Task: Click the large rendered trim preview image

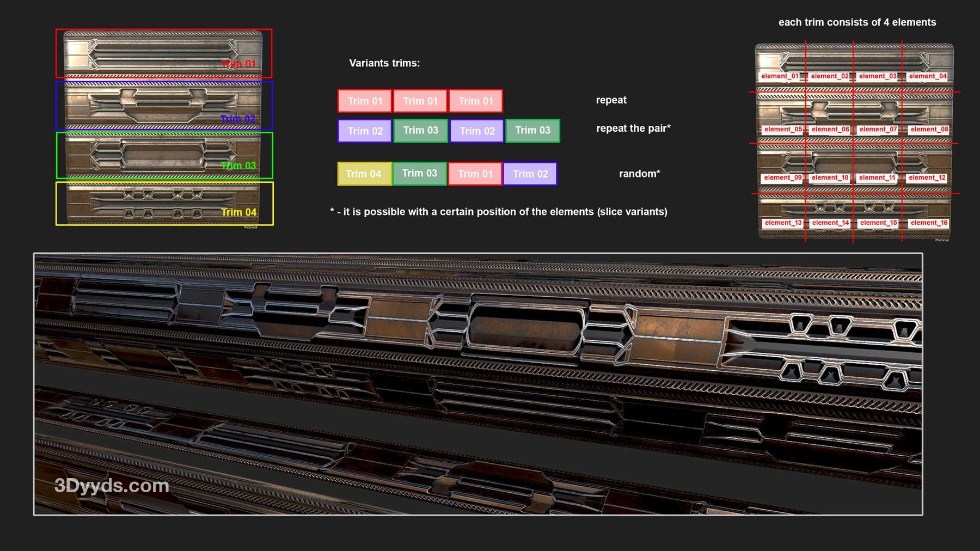Action: [478, 384]
